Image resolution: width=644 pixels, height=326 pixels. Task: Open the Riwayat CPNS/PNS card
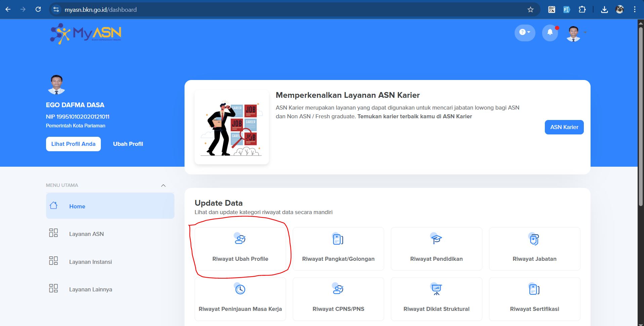pos(338,299)
